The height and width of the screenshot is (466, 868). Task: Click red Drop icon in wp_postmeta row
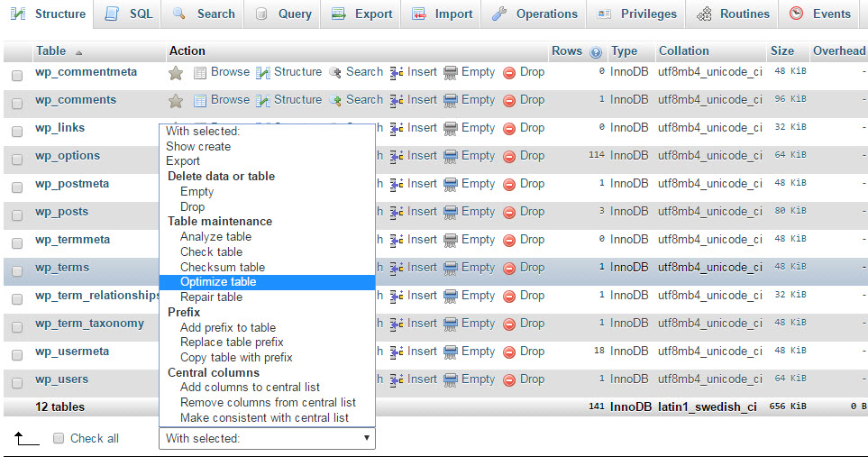point(509,184)
